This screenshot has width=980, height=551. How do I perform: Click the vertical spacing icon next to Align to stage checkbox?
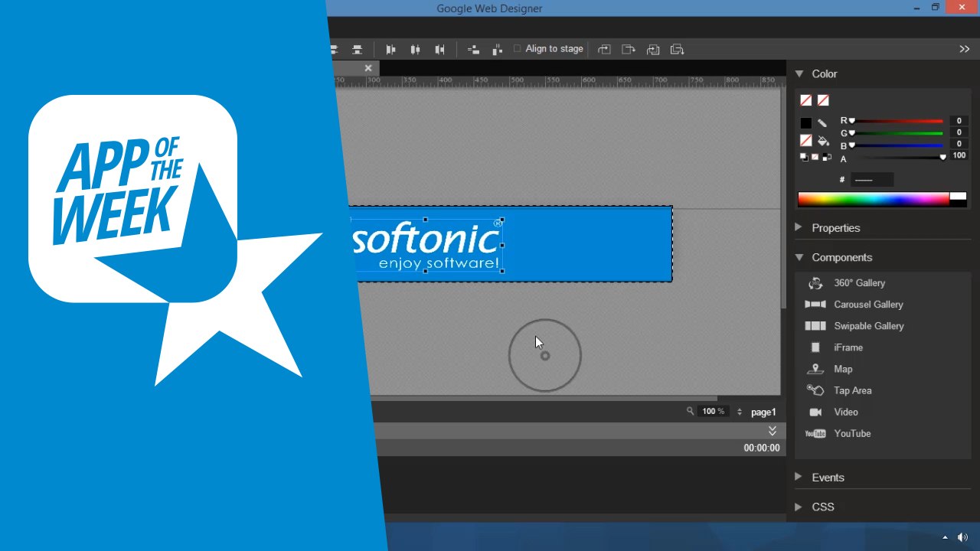coord(498,49)
